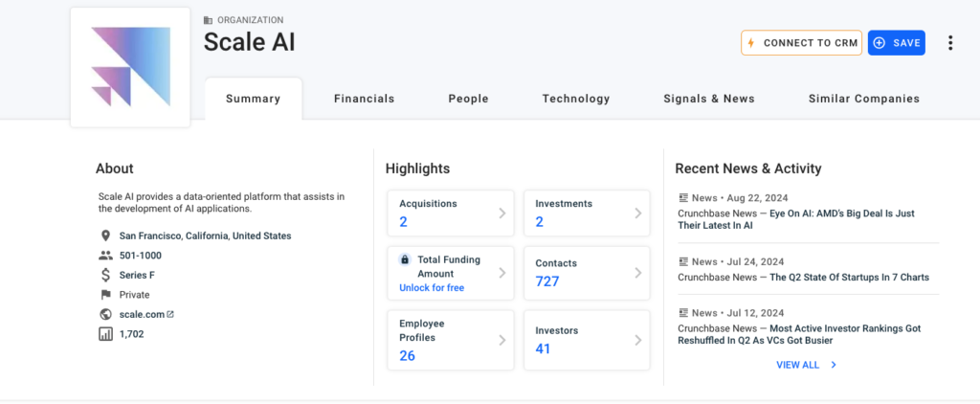Click the lock icon on Total Funding Amount
This screenshot has width=980, height=404.
click(405, 259)
